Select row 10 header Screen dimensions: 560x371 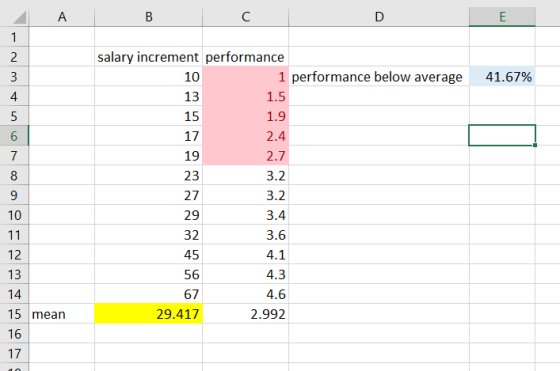(14, 215)
